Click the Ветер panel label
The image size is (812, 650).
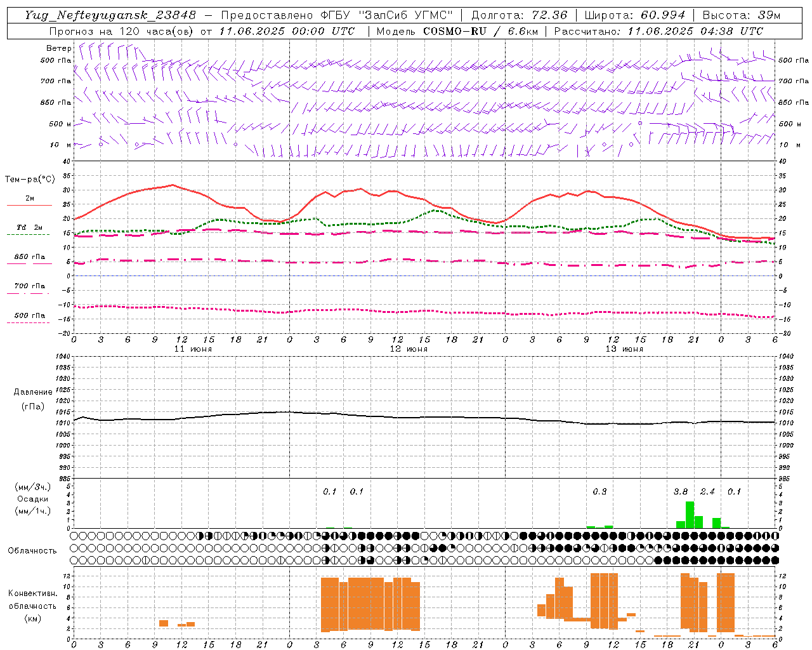[x=58, y=48]
